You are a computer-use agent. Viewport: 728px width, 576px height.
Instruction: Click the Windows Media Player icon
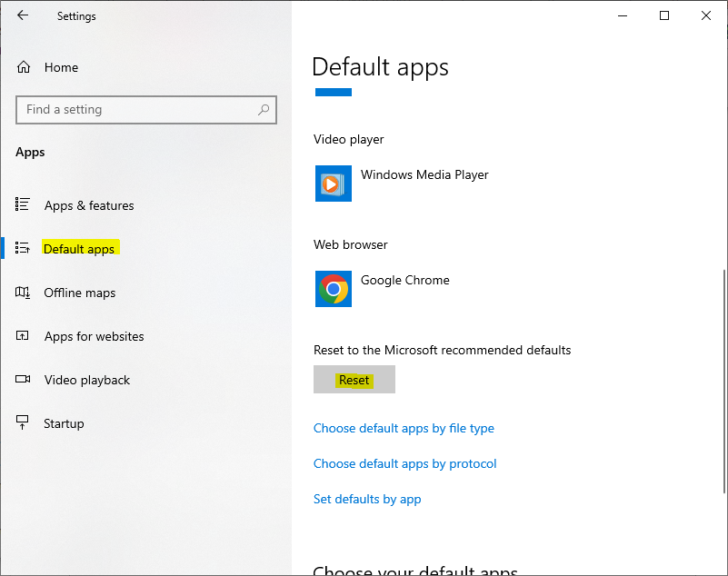pos(334,184)
